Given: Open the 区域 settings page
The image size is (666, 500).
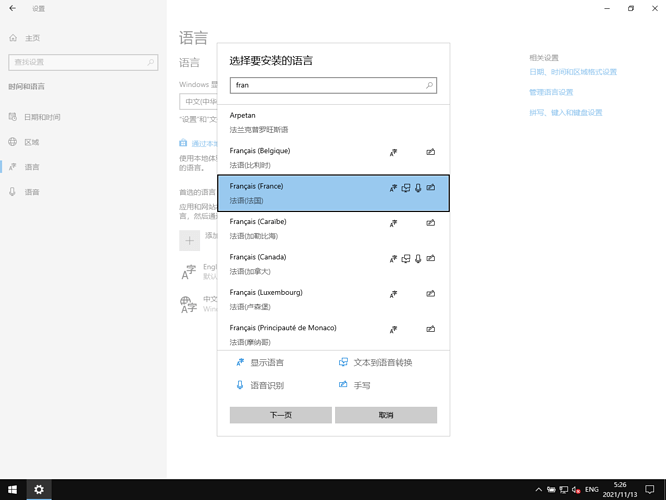Looking at the screenshot, I should [x=32, y=142].
